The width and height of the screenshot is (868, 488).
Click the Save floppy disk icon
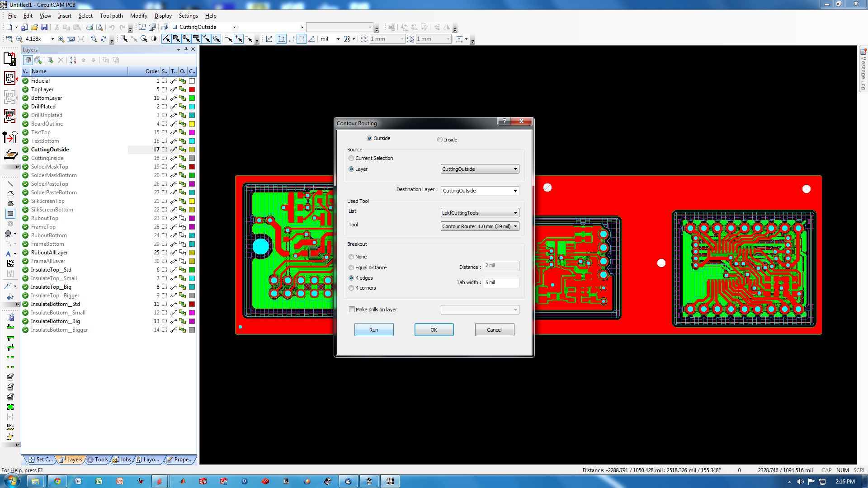[44, 27]
